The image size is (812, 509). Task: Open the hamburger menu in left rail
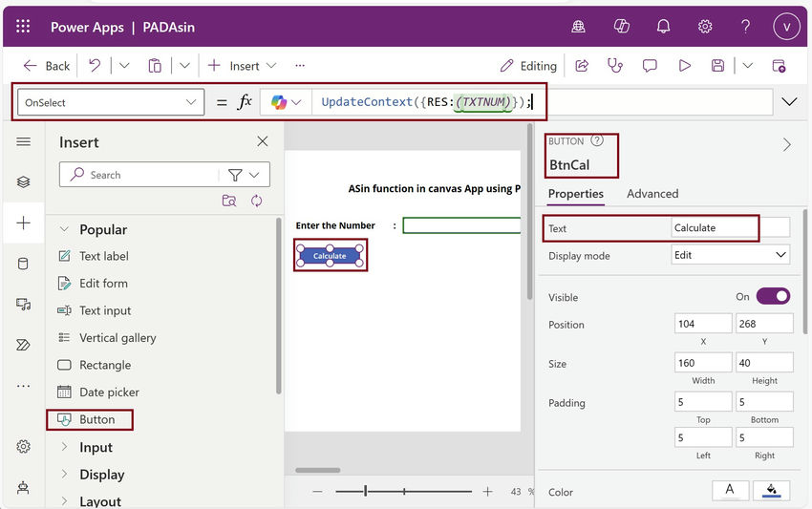click(x=23, y=141)
